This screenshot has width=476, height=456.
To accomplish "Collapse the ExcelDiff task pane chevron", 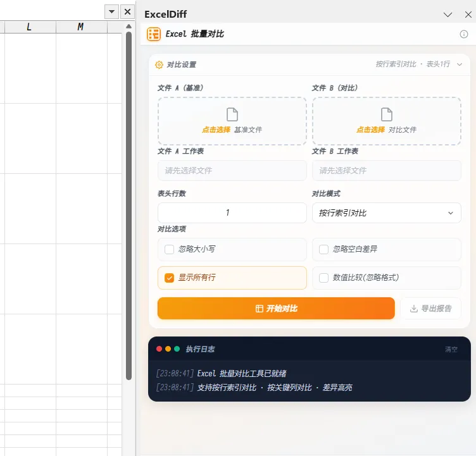I will 448,15.
